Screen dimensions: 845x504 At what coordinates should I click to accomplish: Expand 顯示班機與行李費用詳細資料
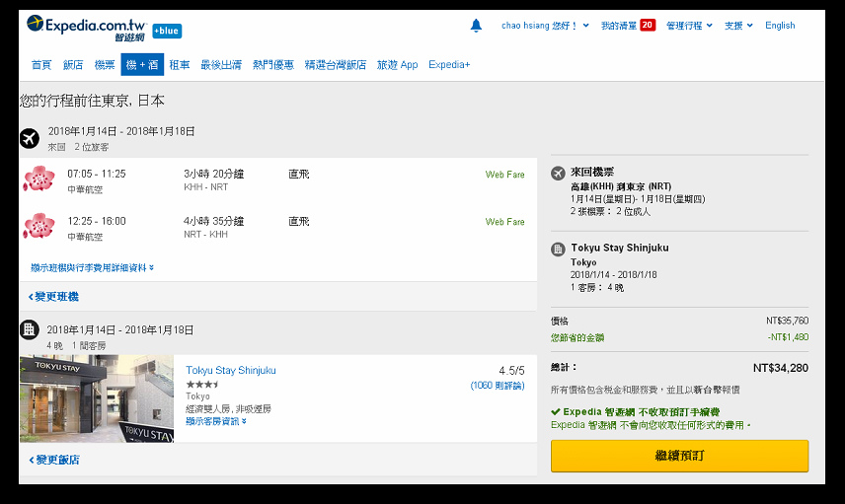pyautogui.click(x=93, y=267)
